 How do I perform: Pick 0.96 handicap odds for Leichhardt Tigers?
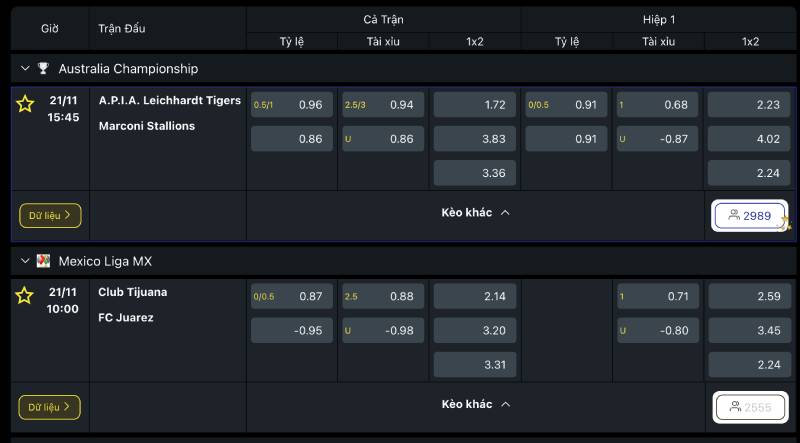click(x=291, y=105)
